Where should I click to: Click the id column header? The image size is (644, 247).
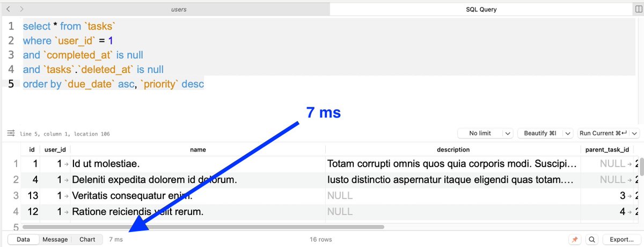click(31, 149)
